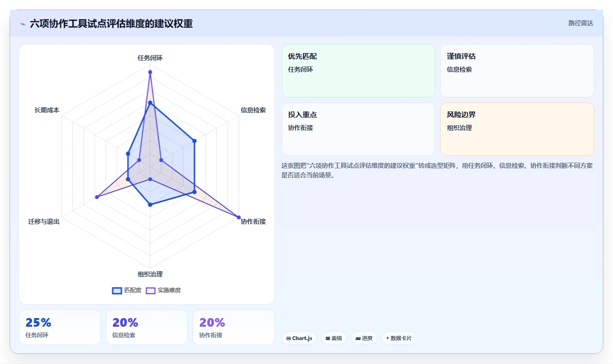Viewport: 613px width, 364px height.
Task: Click the header icon beside the title
Action: 23,23
